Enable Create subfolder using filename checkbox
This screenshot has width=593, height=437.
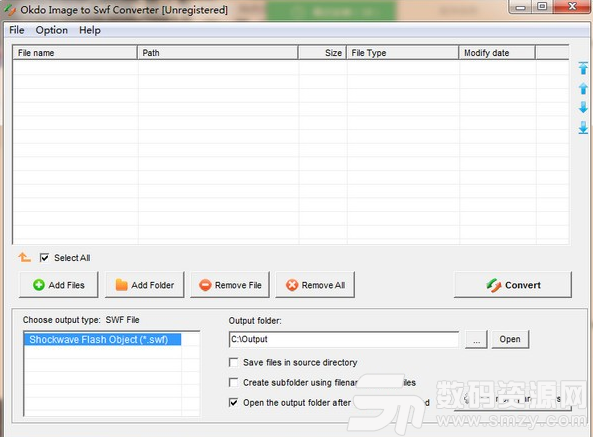coord(234,383)
